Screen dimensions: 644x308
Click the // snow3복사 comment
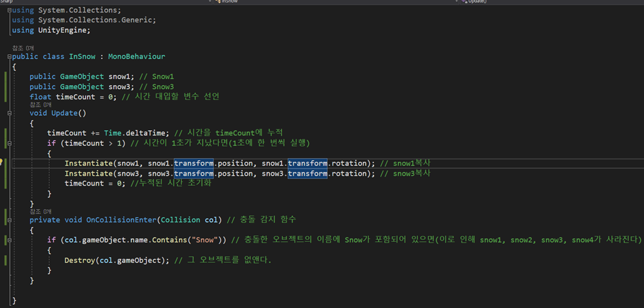[405, 173]
